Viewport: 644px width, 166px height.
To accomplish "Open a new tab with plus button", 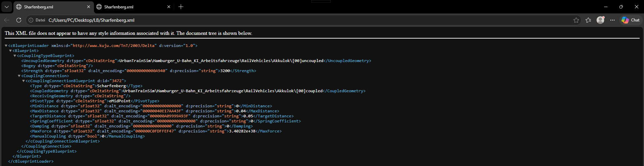I will point(181,7).
